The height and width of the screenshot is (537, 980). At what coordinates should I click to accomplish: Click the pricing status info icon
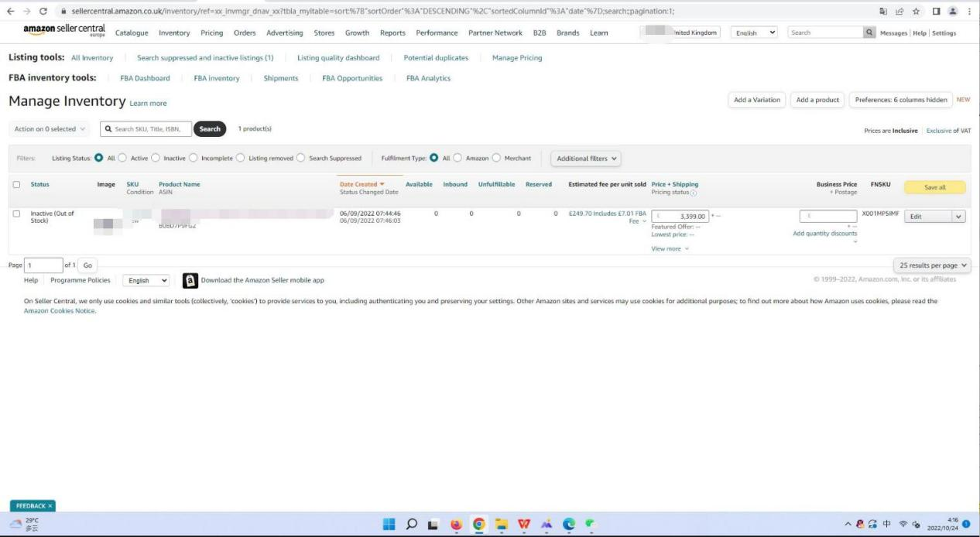[x=693, y=193]
